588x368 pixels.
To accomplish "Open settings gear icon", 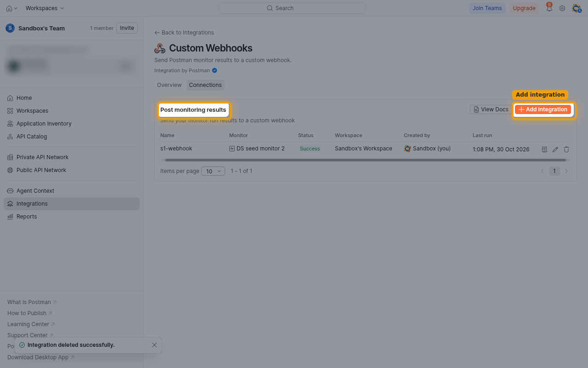I will [562, 8].
